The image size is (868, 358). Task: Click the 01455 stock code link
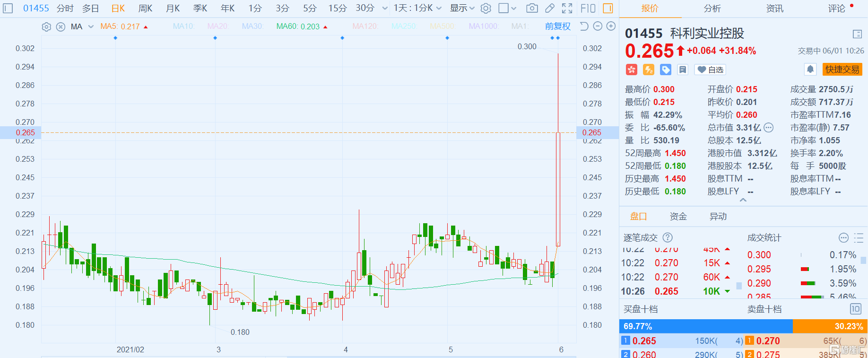click(x=36, y=8)
